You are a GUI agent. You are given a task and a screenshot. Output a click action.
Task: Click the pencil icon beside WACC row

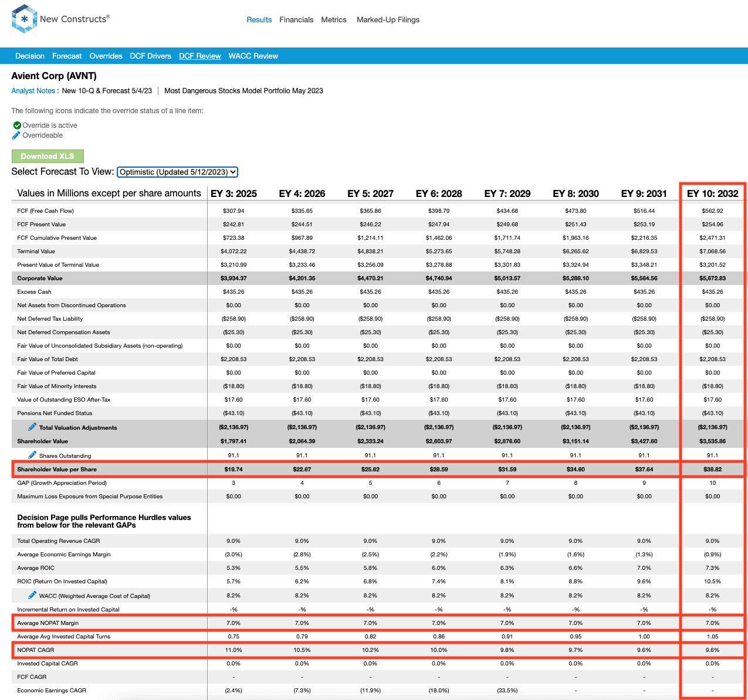pyautogui.click(x=32, y=595)
